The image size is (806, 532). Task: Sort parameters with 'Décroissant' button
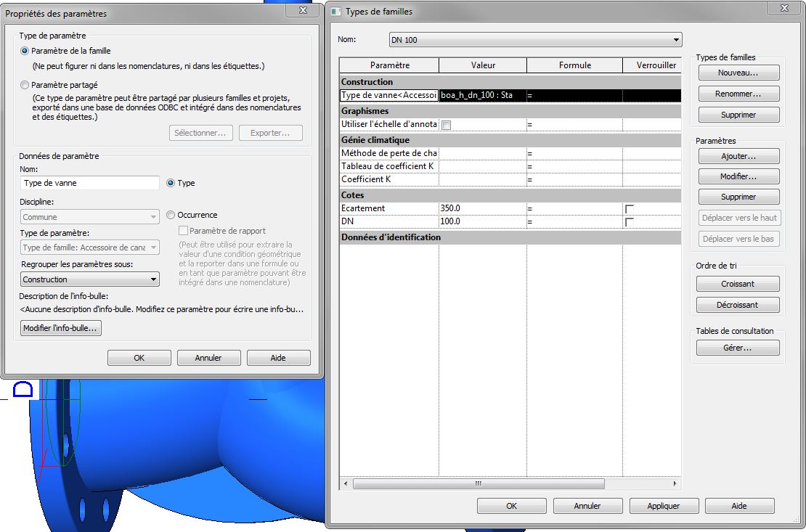point(738,305)
